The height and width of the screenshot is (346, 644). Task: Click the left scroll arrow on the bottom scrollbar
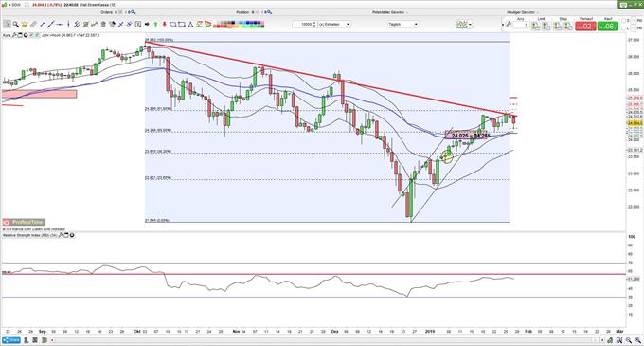pos(52,340)
